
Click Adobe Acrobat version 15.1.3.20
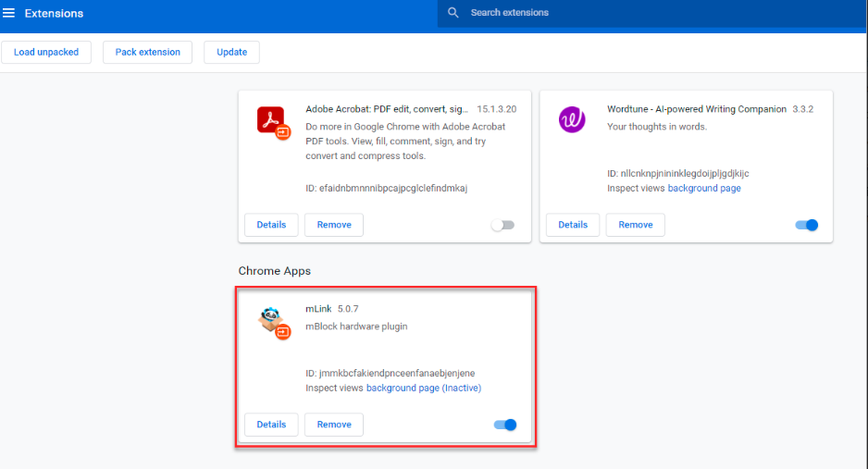[x=497, y=109]
